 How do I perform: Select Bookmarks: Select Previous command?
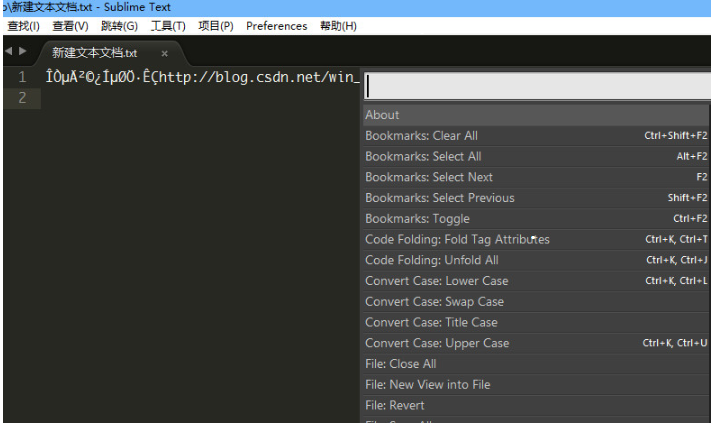536,198
